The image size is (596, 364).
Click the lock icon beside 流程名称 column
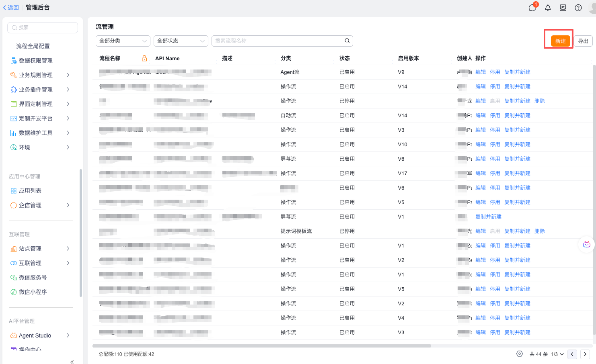[x=144, y=58]
